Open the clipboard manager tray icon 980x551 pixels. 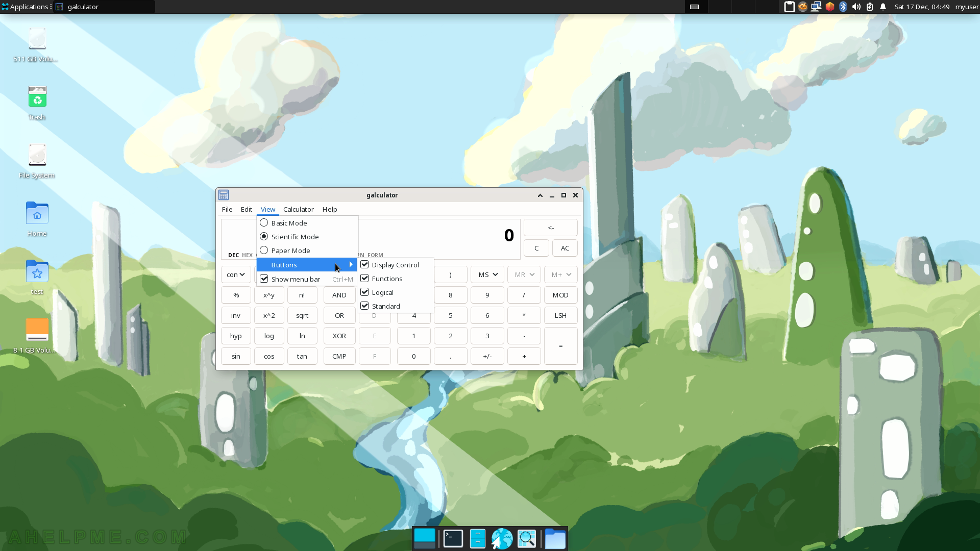click(789, 7)
